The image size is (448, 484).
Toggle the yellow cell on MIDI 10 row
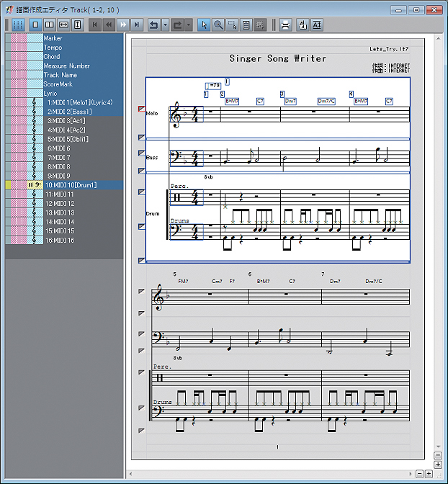(x=9, y=185)
